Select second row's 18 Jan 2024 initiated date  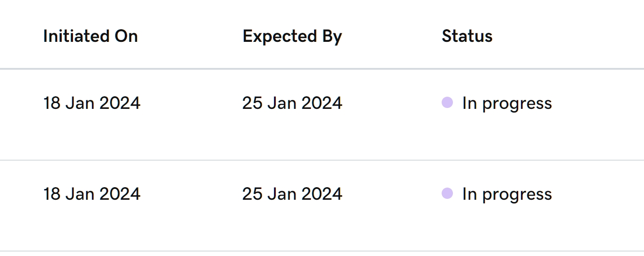click(91, 194)
